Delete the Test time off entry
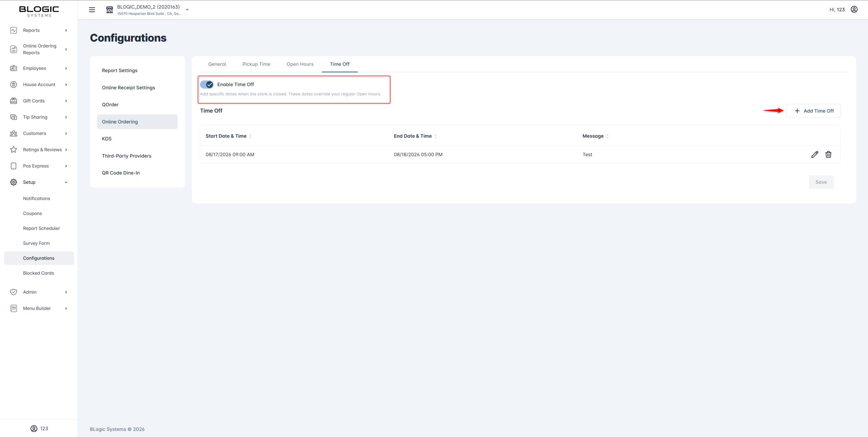The image size is (868, 437). point(828,154)
